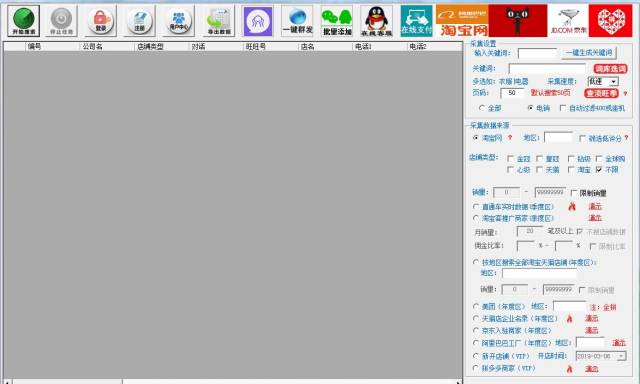Click the flame icon beside 天猫店企业名录
This screenshot has height=384, width=640.
(569, 318)
